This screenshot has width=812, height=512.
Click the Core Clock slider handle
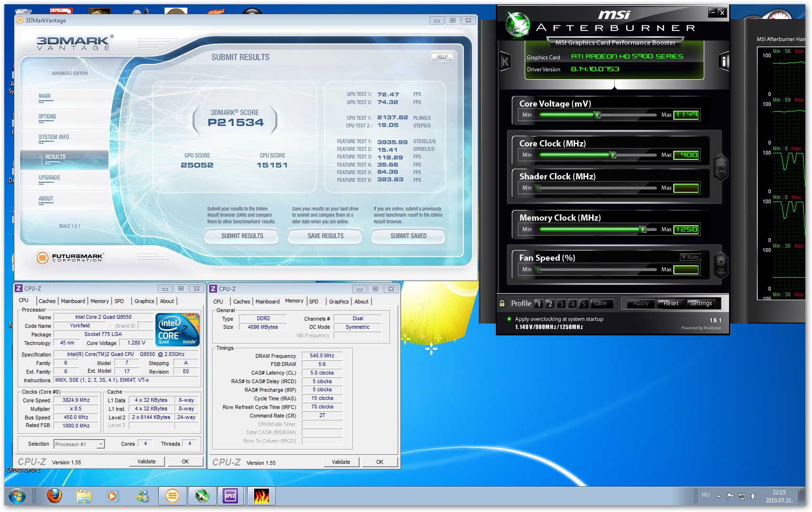(x=613, y=155)
